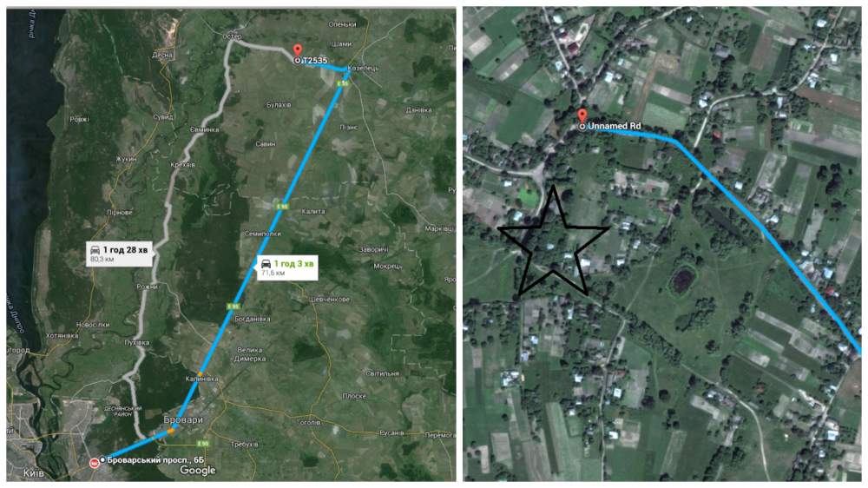Click the green E 95 road shield near Калита

tap(282, 207)
